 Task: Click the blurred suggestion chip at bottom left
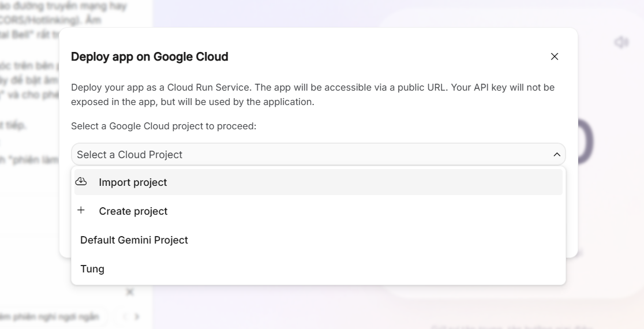coord(52,316)
